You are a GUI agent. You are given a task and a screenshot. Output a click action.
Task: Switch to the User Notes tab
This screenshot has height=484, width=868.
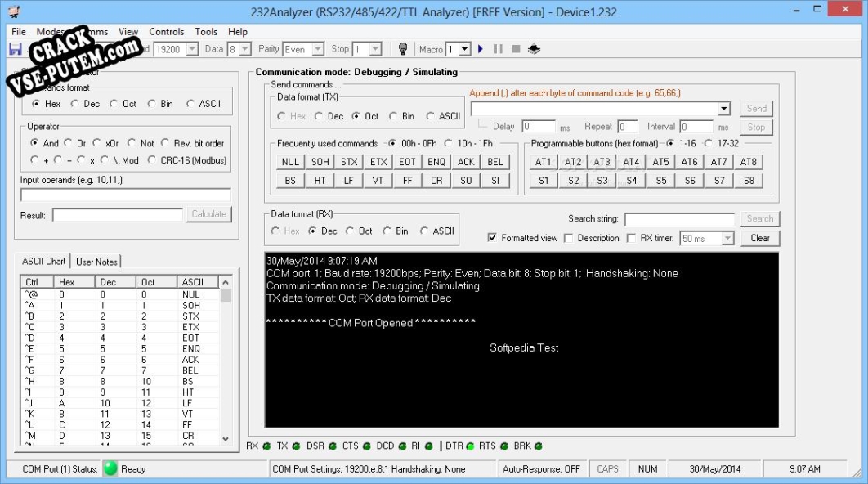pos(97,262)
